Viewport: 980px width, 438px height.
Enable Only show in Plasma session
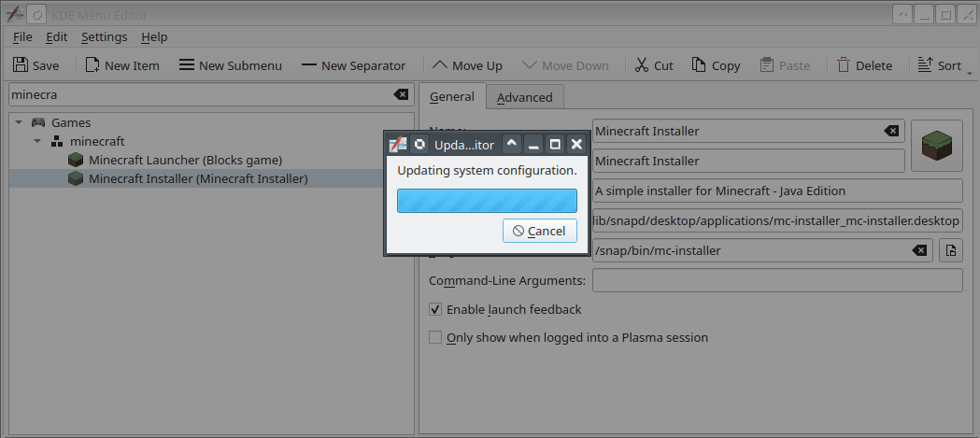(435, 337)
